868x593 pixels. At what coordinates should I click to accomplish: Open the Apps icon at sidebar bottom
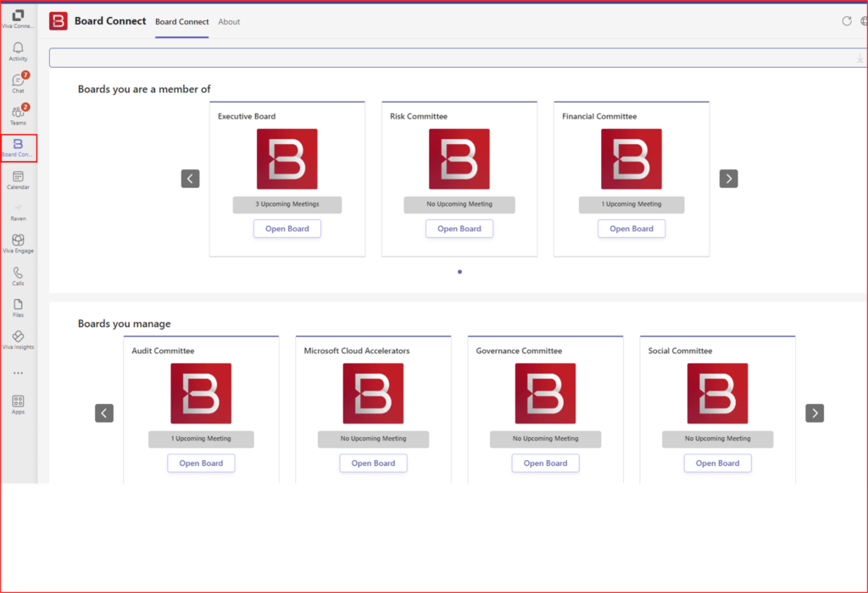(17, 402)
